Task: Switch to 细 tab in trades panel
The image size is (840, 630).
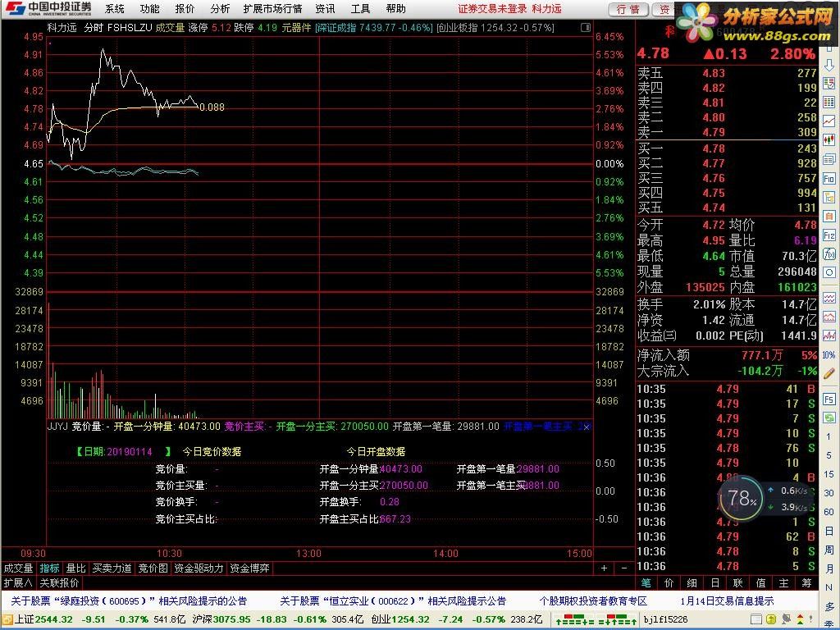Action: tap(692, 583)
